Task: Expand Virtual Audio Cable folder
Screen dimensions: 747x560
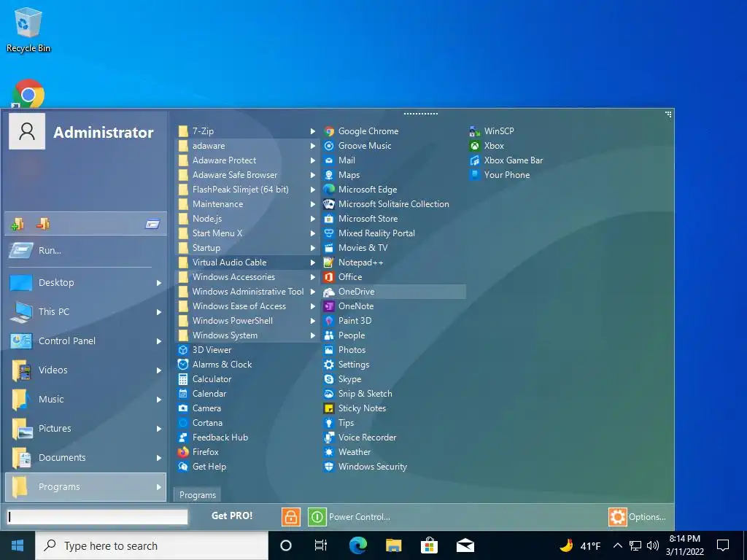Action: 247,262
